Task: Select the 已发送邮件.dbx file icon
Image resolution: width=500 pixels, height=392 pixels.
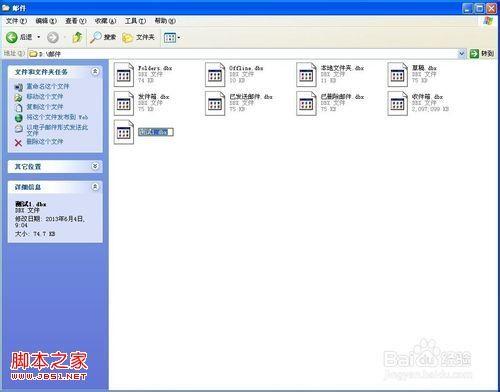Action: (x=215, y=103)
